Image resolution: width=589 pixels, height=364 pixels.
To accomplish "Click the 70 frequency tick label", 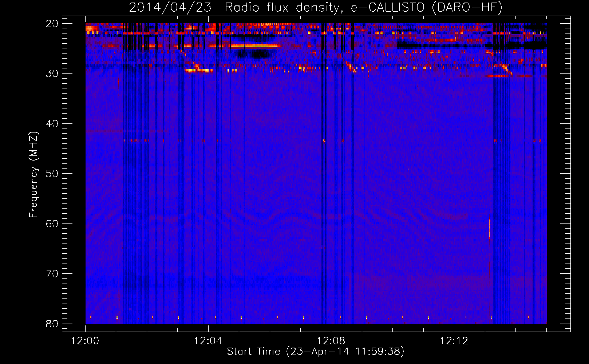I will (x=52, y=274).
